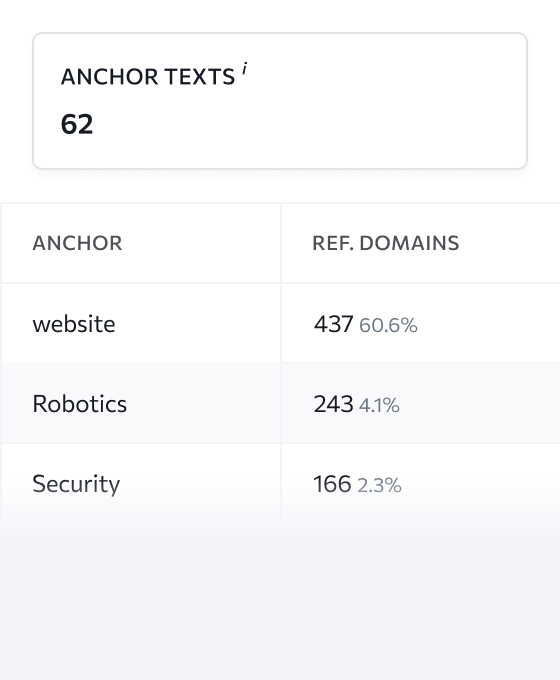Select the 4.1% share for Robotics
The height and width of the screenshot is (680, 560).
tap(379, 405)
